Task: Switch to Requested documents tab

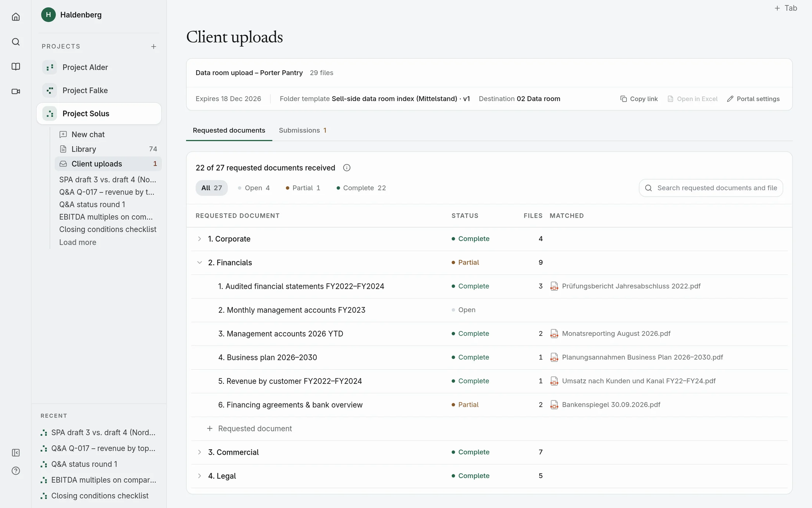Action: coord(229,130)
